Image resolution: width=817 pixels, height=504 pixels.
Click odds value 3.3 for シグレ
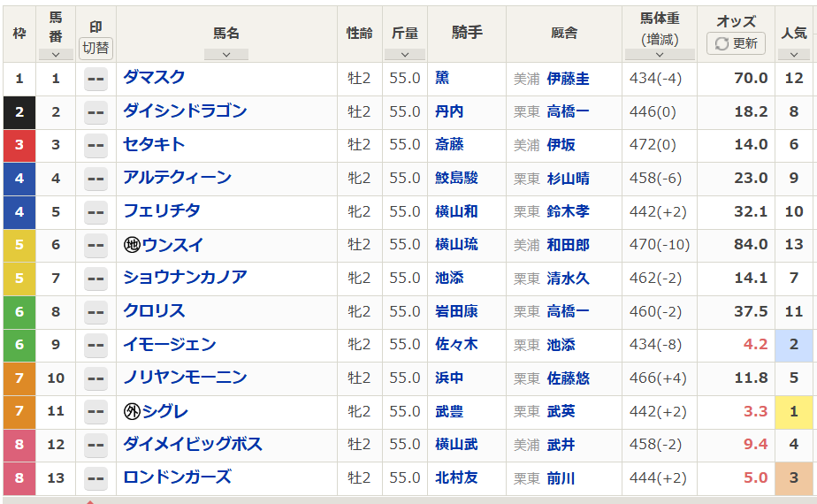tap(755, 411)
